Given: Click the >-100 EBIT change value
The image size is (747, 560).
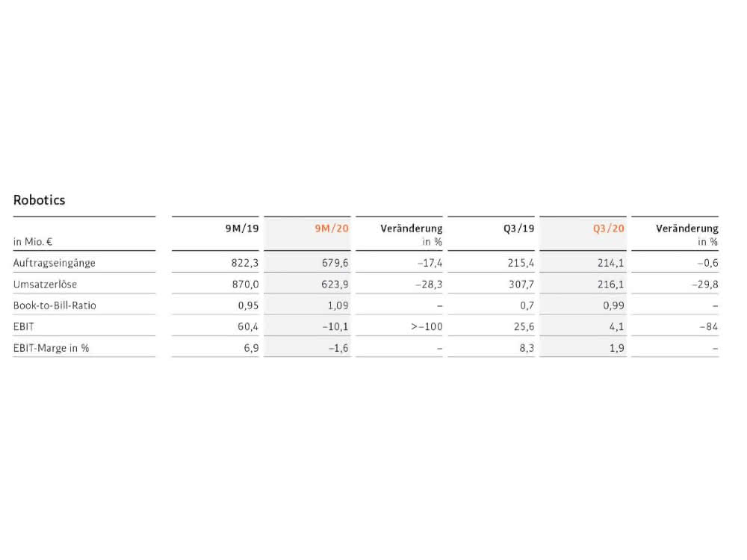Looking at the screenshot, I should pos(427,327).
